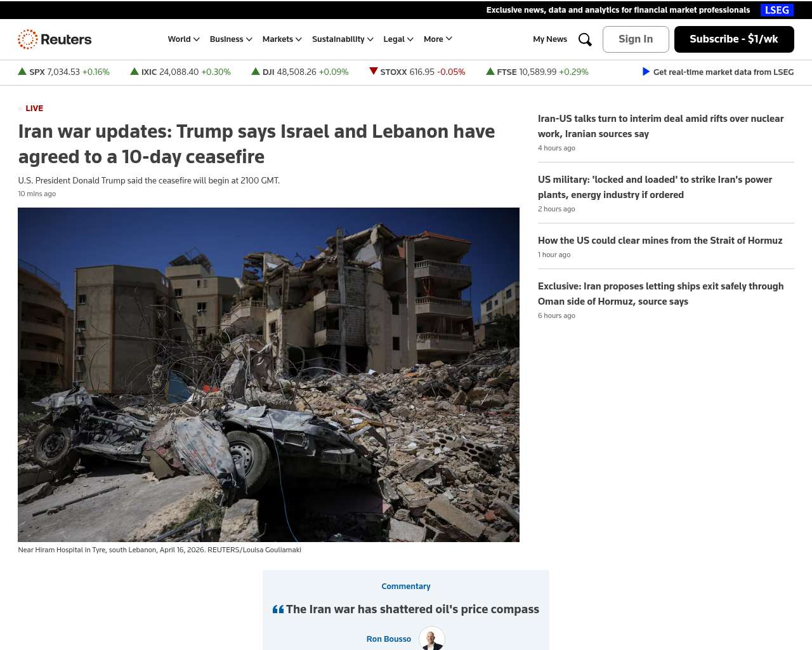Expand the World menu dropdown
Image resolution: width=812 pixels, height=650 pixels.
click(183, 39)
